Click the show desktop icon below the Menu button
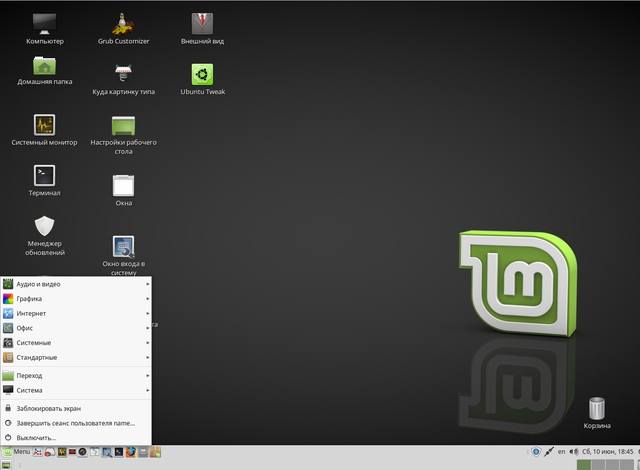 tap(6, 464)
